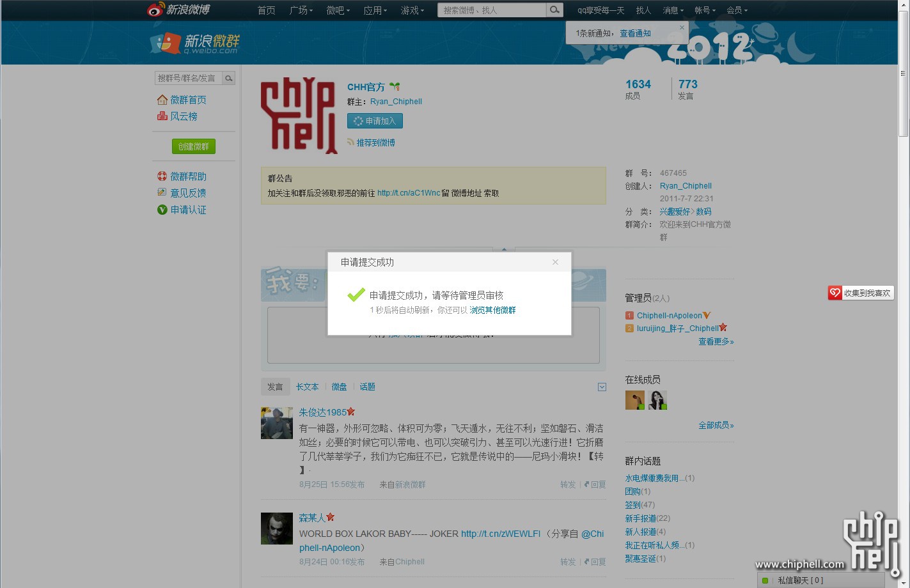Image resolution: width=910 pixels, height=588 pixels.
Task: Open the CHH官方 group avatar image
Action: click(x=299, y=116)
